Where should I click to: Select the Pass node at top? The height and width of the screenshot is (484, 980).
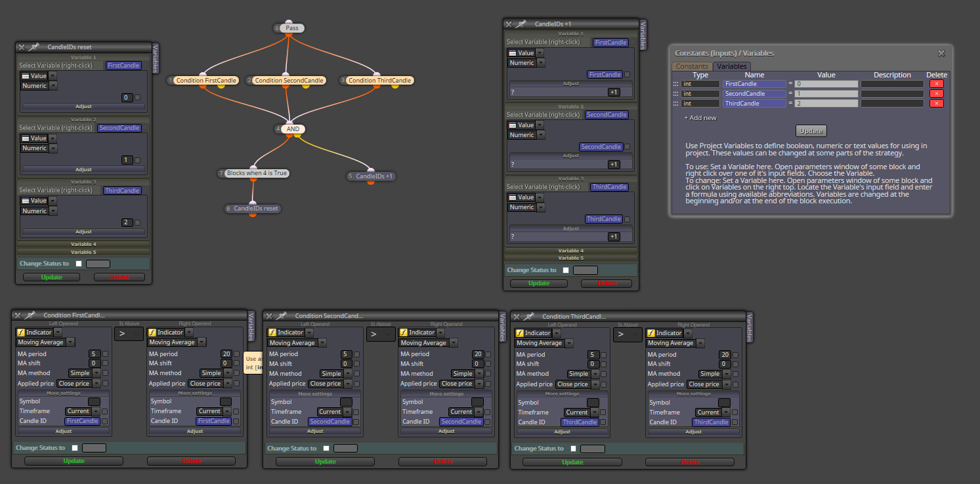click(x=292, y=28)
